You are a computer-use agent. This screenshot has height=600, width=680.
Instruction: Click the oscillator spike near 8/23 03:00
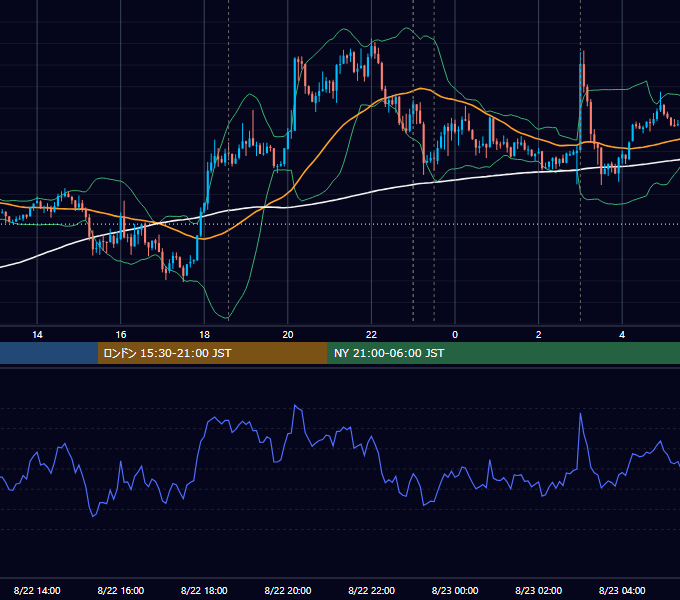point(580,415)
